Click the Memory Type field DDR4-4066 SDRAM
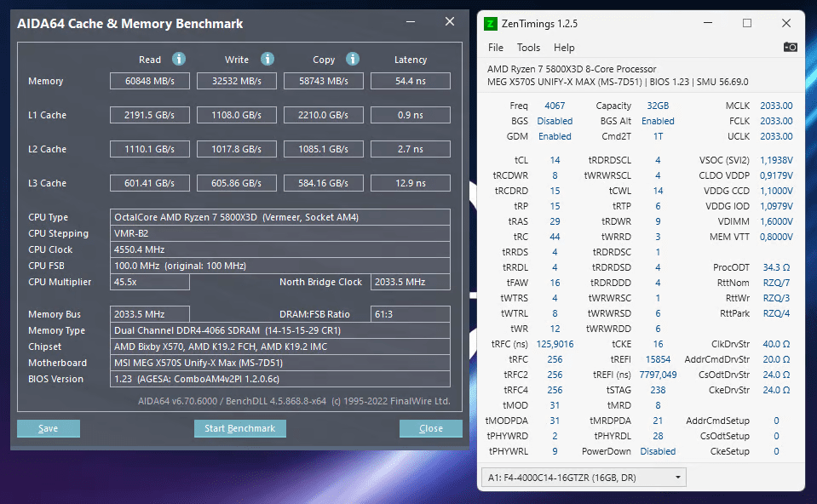 tap(279, 330)
